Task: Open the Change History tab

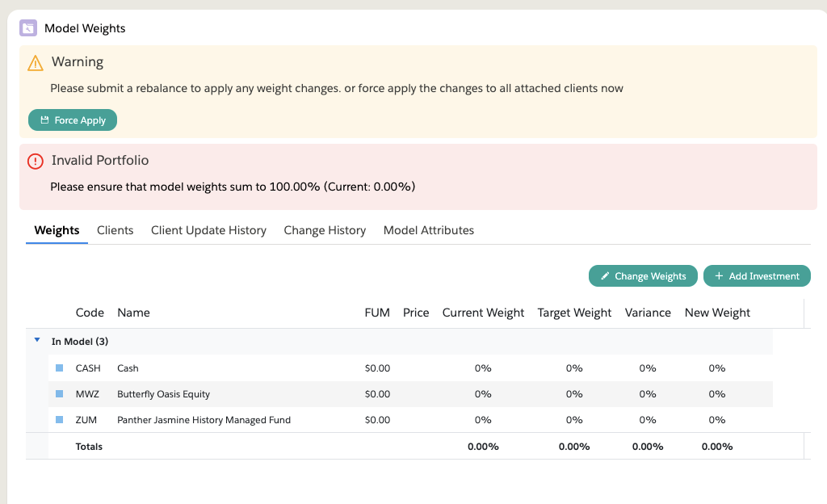Action: (325, 230)
